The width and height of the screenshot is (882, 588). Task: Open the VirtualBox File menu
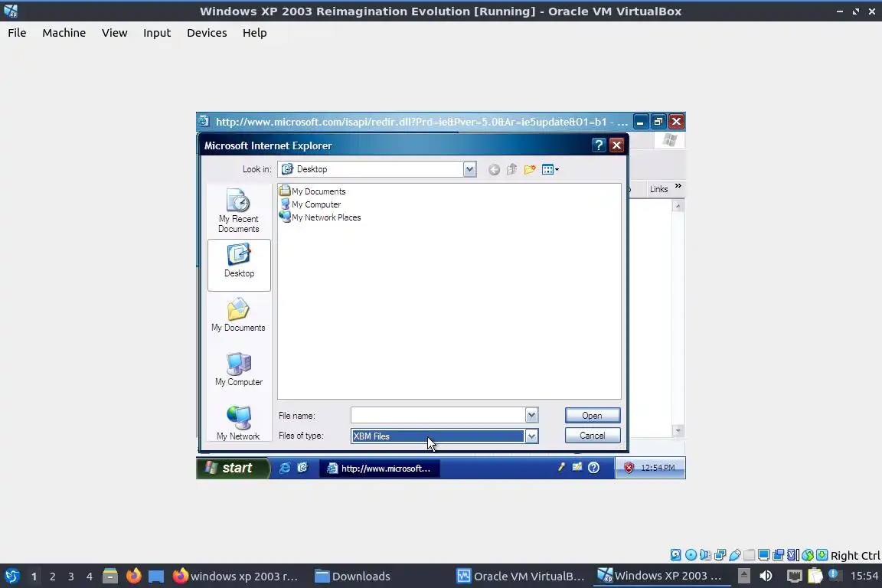point(17,33)
